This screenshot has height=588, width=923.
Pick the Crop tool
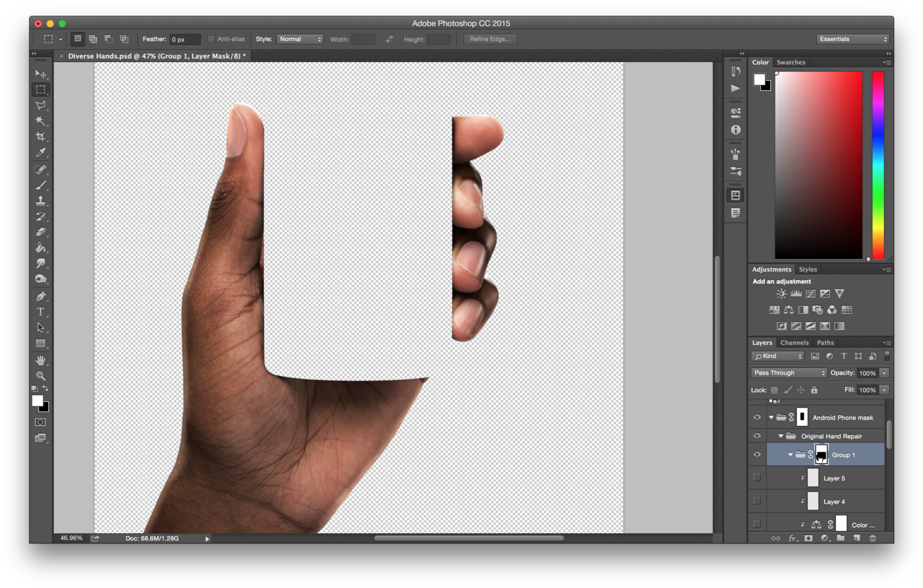(41, 137)
